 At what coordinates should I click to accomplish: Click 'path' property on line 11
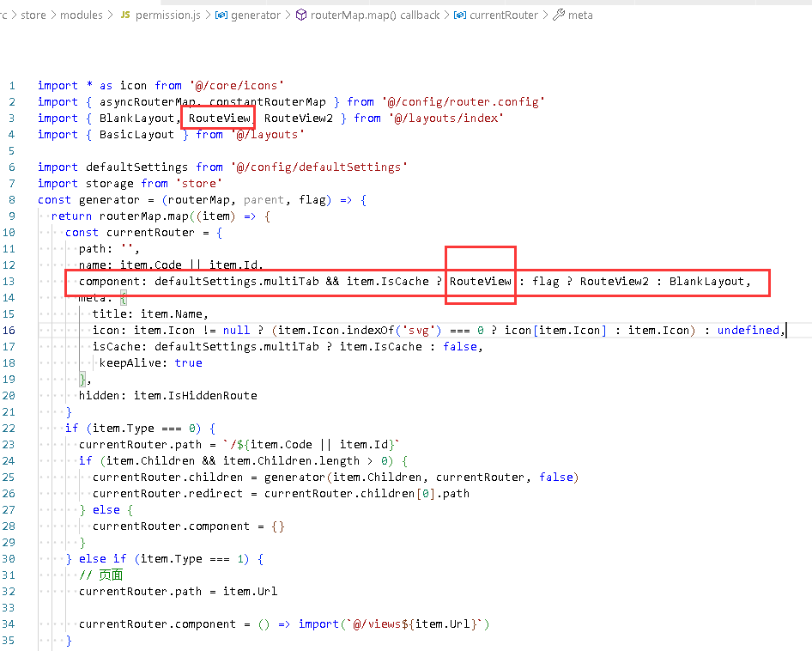tap(92, 249)
